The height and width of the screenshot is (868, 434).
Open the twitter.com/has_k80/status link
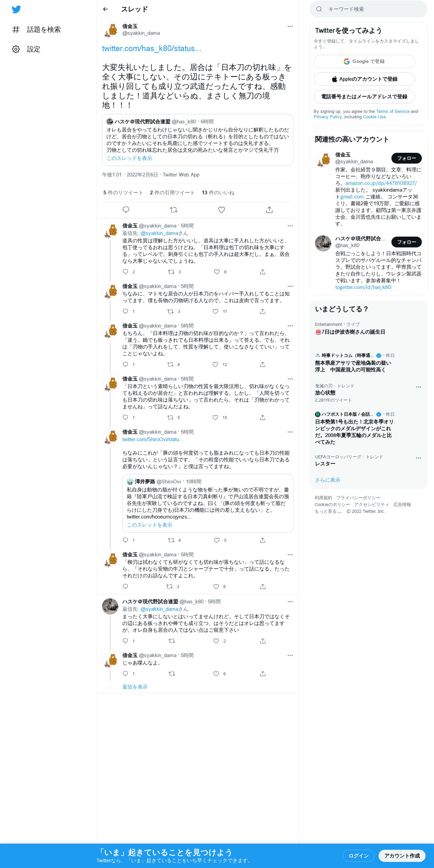(151, 49)
